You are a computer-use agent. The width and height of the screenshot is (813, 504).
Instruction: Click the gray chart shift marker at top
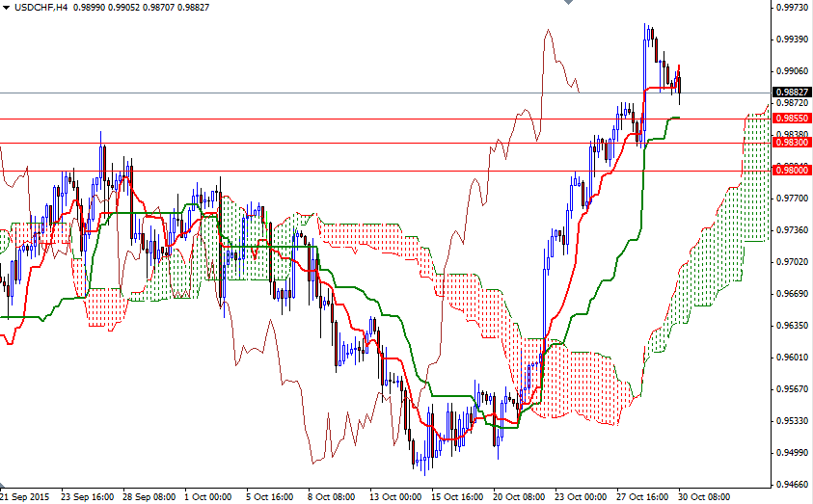(569, 2)
